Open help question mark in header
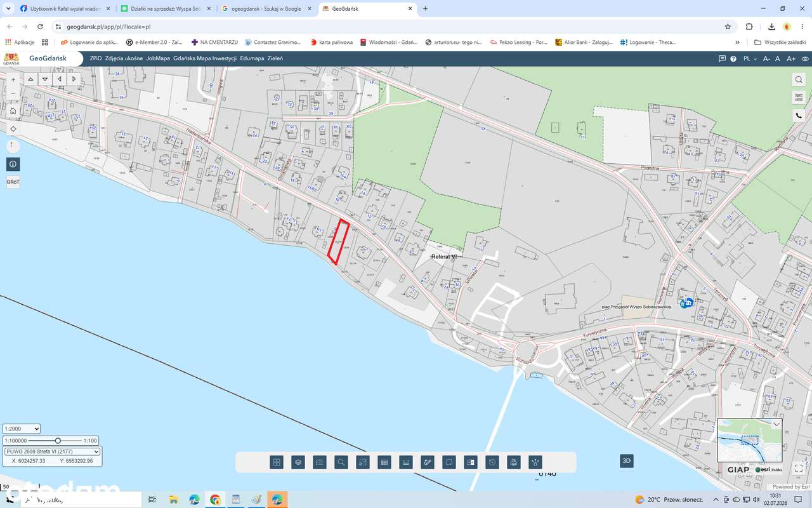 (x=733, y=58)
